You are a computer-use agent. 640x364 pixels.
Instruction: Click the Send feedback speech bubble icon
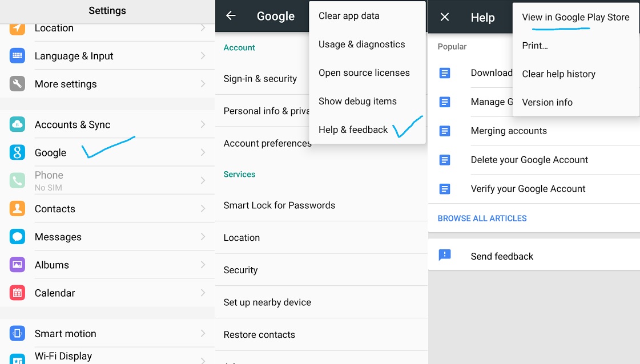click(445, 256)
